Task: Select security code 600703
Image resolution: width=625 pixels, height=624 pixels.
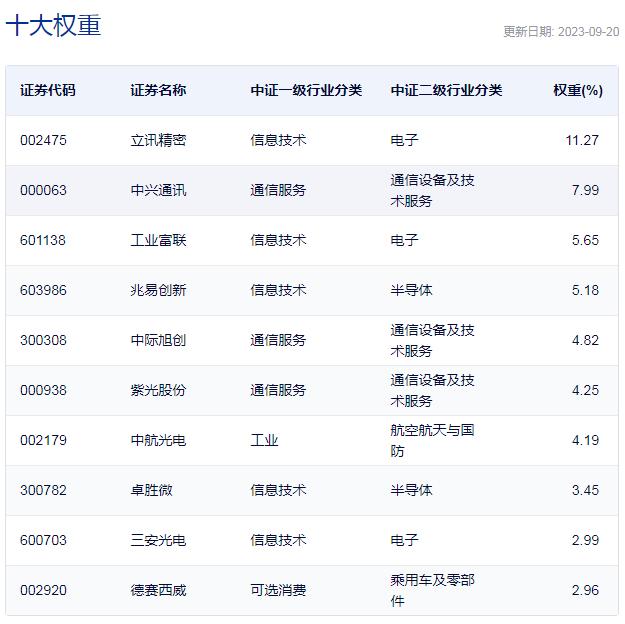Action: pyautogui.click(x=43, y=541)
